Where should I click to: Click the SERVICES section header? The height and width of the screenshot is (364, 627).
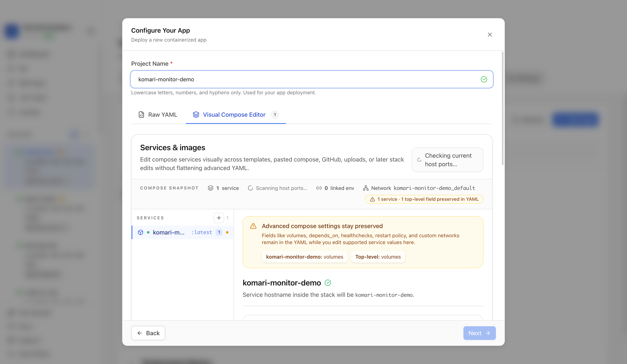(150, 218)
